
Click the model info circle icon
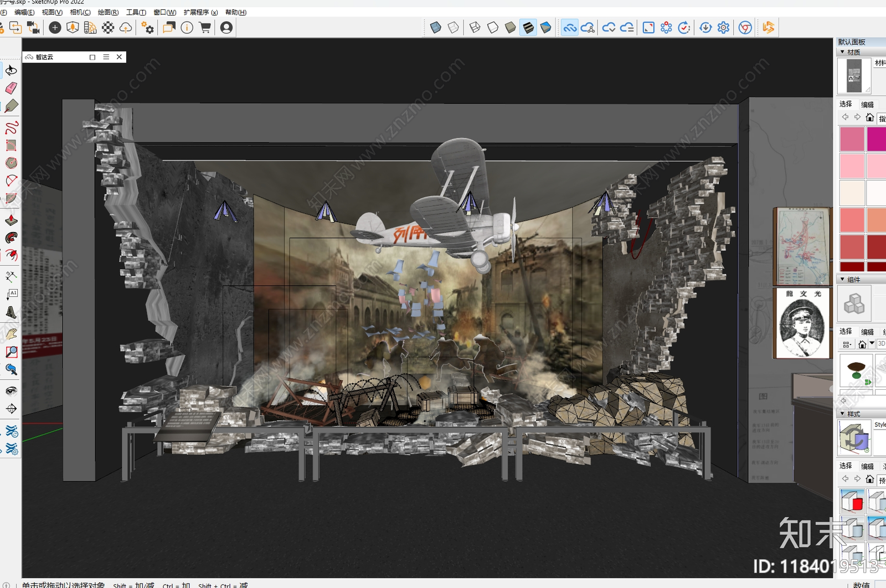[x=187, y=27]
